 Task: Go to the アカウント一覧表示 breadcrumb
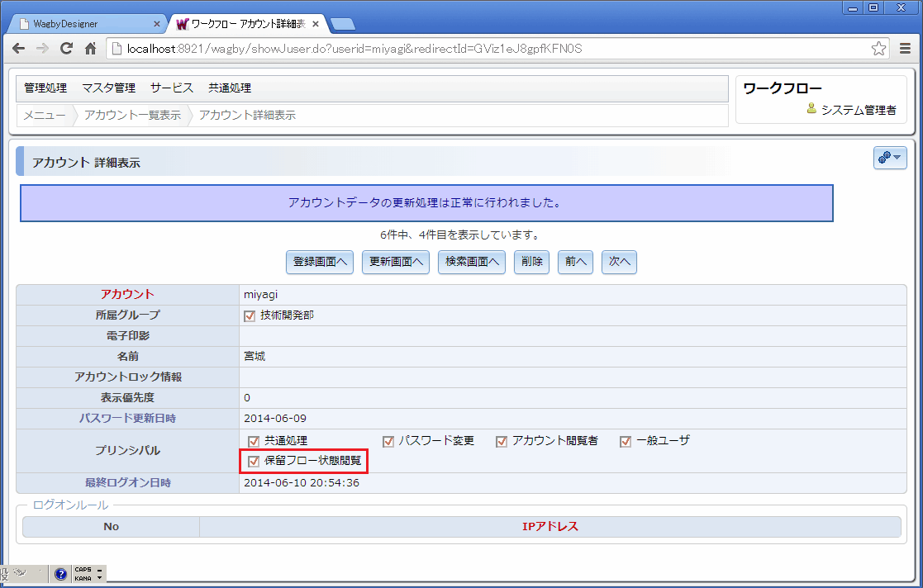[x=132, y=115]
